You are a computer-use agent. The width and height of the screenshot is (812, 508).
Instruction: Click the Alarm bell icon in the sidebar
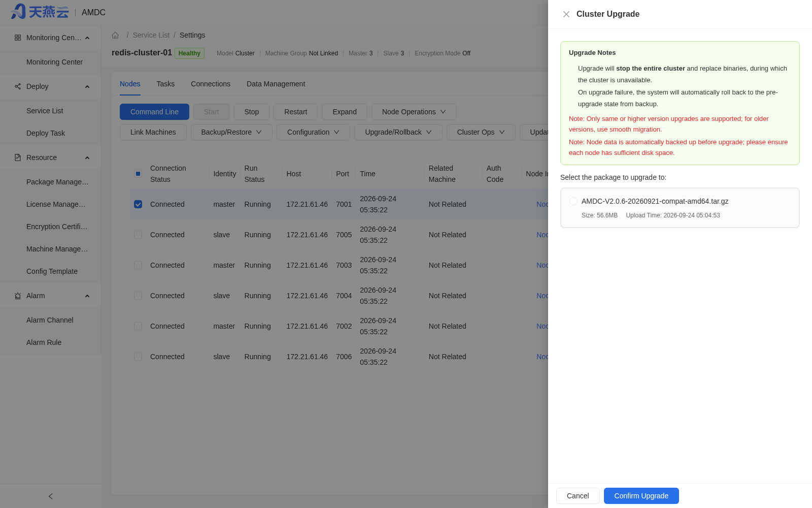click(x=18, y=296)
